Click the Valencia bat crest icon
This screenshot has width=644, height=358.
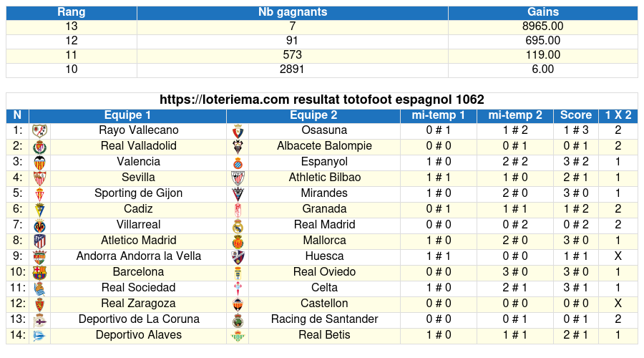pos(40,163)
